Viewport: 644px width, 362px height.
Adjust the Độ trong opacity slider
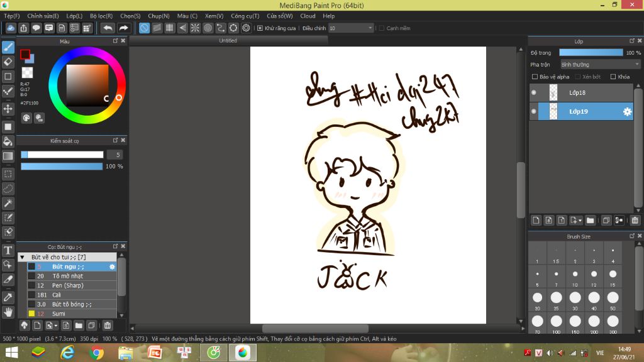pos(591,53)
